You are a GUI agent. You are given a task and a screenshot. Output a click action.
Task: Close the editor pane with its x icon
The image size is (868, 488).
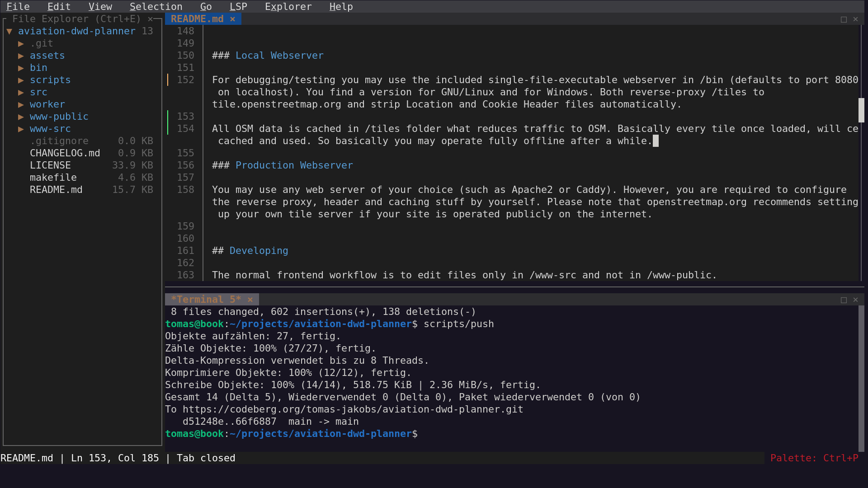click(x=855, y=19)
